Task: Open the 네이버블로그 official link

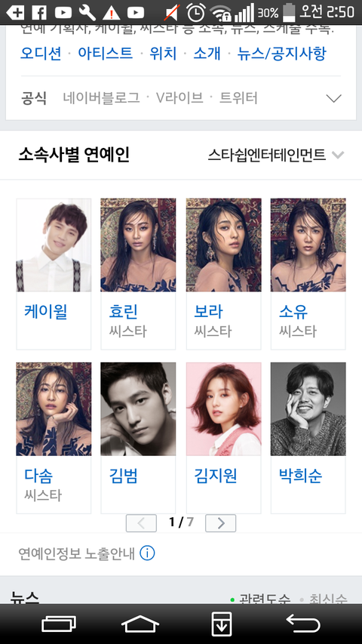Action: click(101, 97)
